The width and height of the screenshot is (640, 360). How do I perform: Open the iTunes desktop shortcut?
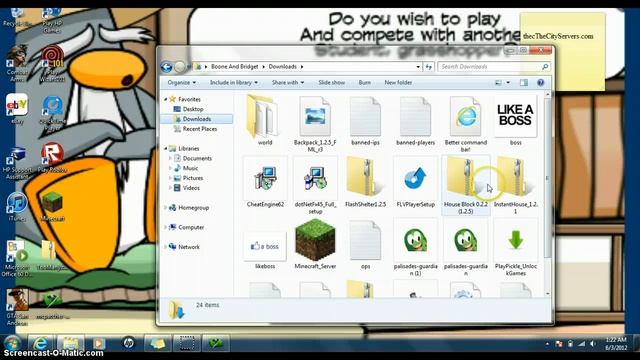coord(17,207)
